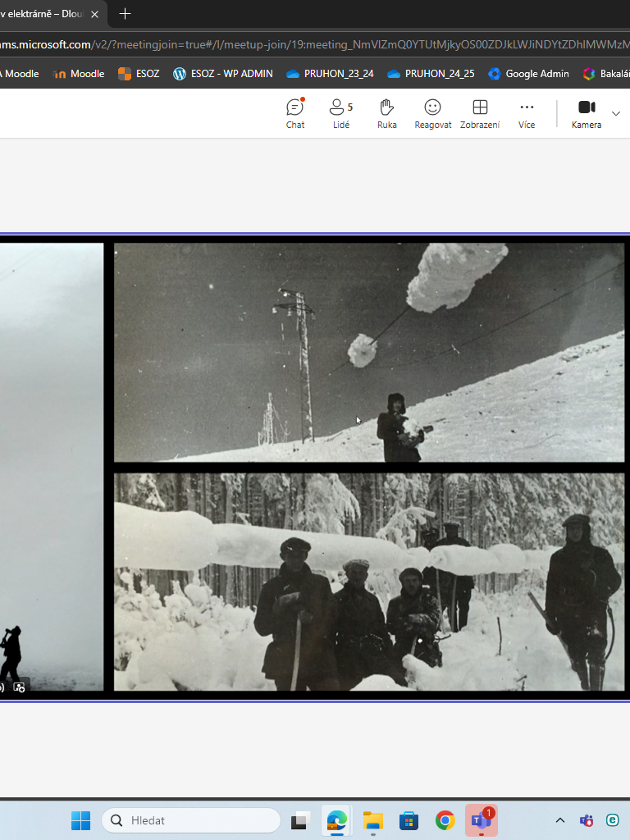
Task: Expand the camera options chevron
Action: (616, 113)
